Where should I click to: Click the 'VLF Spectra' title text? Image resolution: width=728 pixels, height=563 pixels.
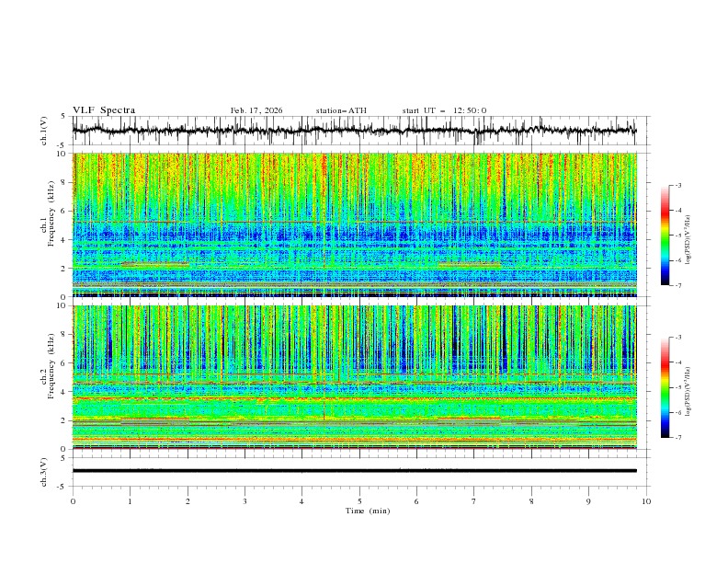click(104, 110)
